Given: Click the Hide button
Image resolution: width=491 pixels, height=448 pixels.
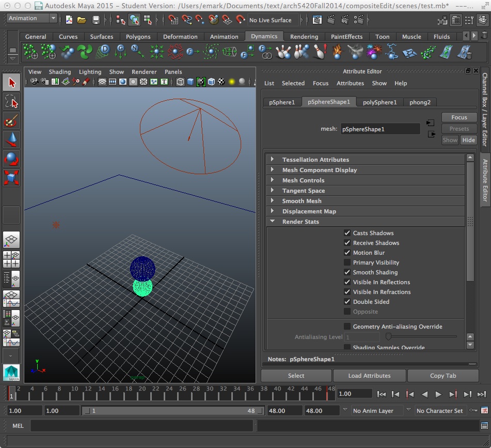Looking at the screenshot, I should coord(468,140).
